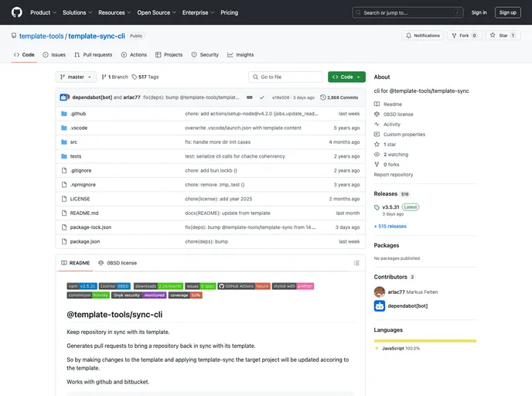Screen dimensions: 532x396
Task: Switch to the Security tab
Action: click(205, 55)
